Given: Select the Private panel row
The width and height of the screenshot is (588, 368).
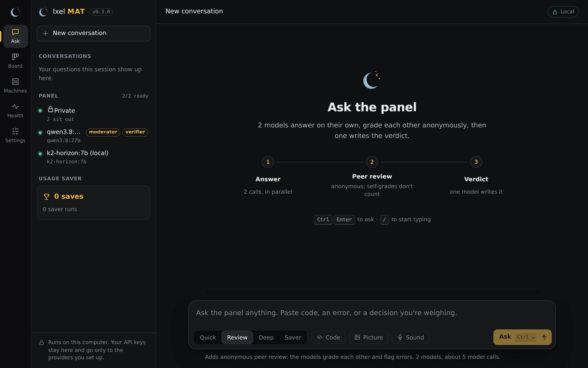Looking at the screenshot, I should tap(93, 114).
